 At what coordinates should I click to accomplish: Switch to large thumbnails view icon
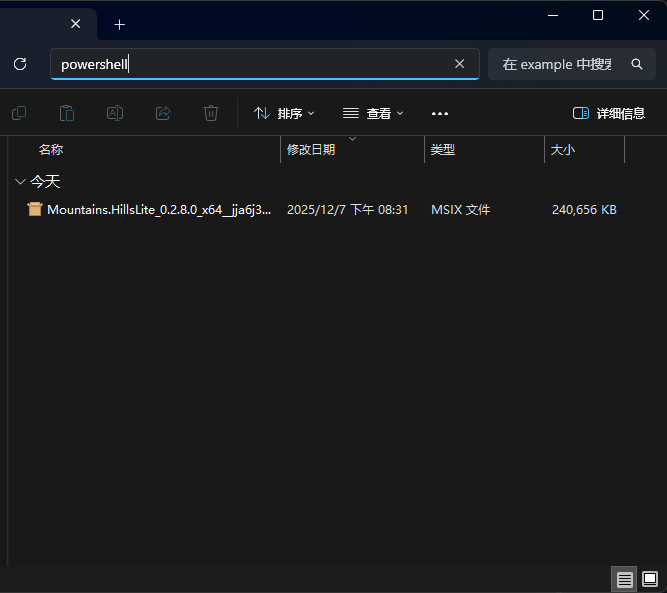(x=650, y=579)
